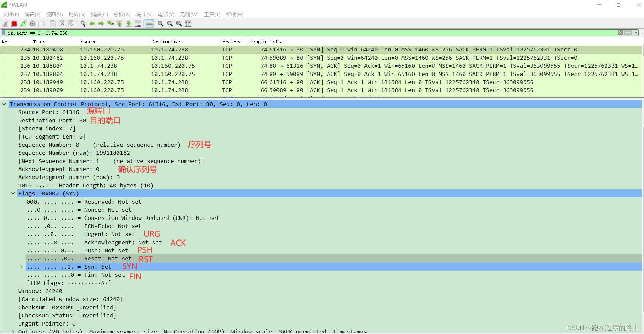Open the 文件(F) menu

click(x=11, y=15)
